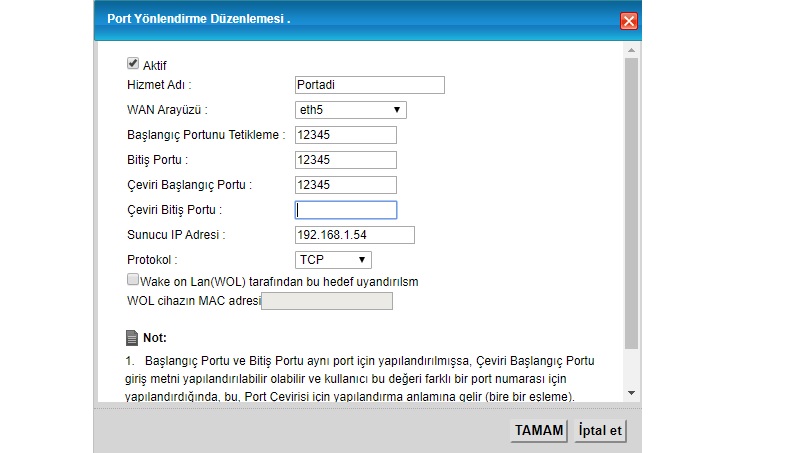The width and height of the screenshot is (800, 453).
Task: Open the WAN Arayüzü dropdown showing eth5
Action: click(351, 110)
